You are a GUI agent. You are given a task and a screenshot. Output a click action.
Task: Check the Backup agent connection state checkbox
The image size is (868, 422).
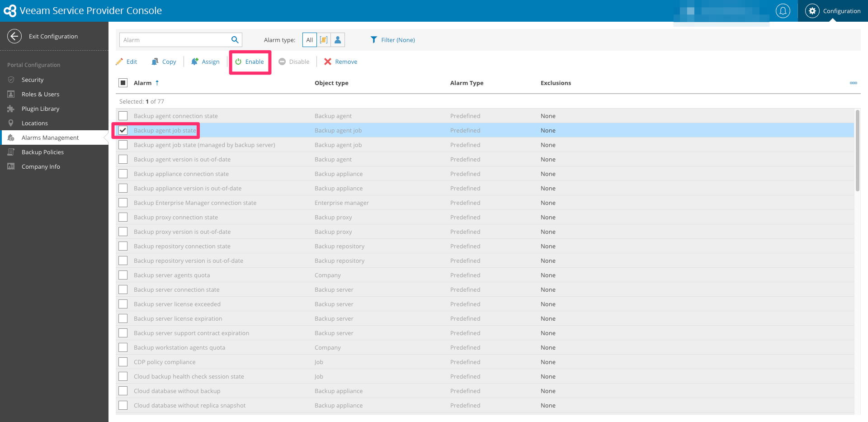pyautogui.click(x=123, y=116)
